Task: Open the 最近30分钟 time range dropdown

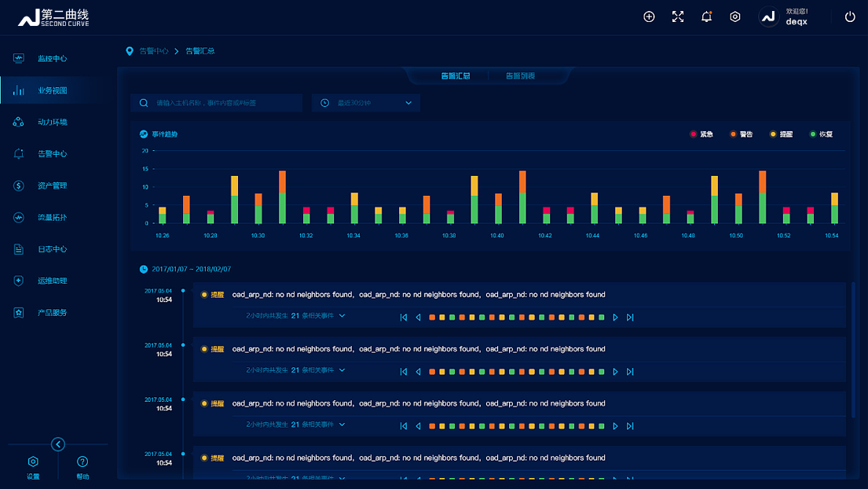Action: tap(366, 103)
